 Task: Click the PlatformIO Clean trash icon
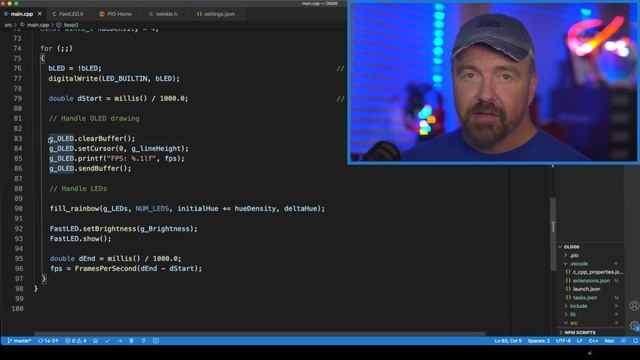tap(131, 341)
